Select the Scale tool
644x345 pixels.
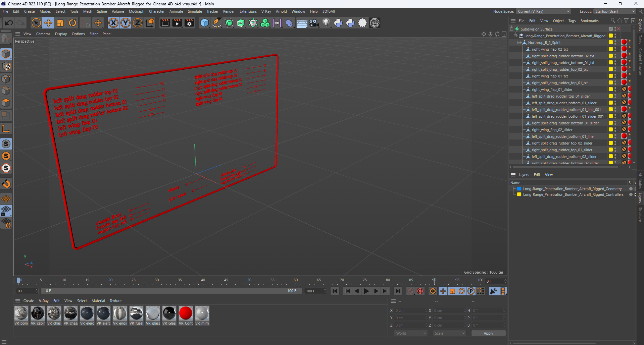coord(60,23)
